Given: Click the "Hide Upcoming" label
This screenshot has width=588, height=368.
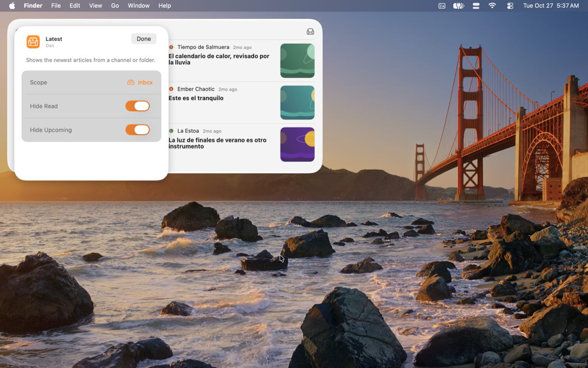Looking at the screenshot, I should (51, 130).
